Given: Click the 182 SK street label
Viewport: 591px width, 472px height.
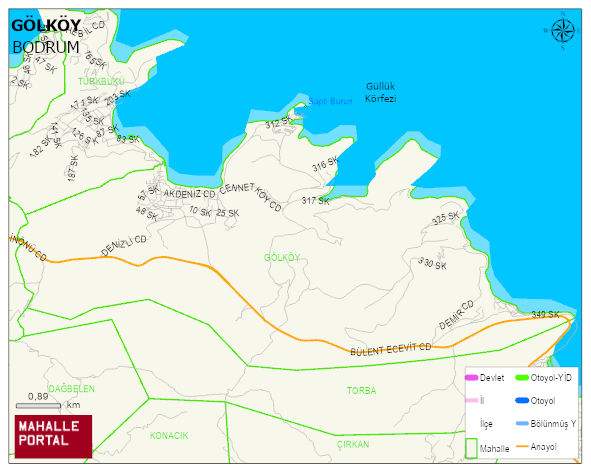Looking at the screenshot, I should click(x=41, y=146).
